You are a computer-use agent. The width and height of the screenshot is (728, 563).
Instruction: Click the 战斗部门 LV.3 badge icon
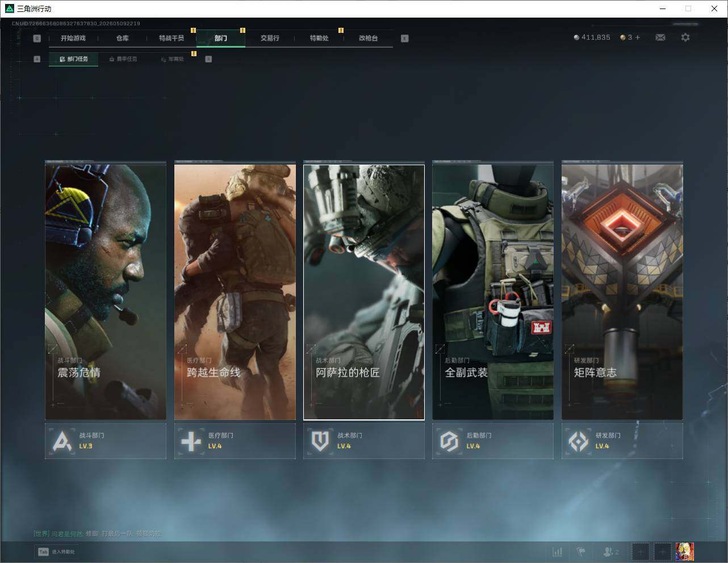click(x=62, y=441)
